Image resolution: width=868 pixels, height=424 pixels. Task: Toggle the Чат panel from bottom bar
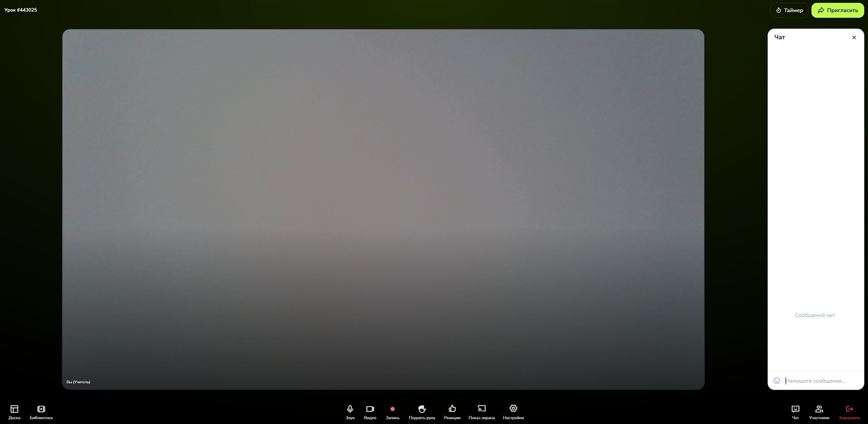click(x=795, y=412)
